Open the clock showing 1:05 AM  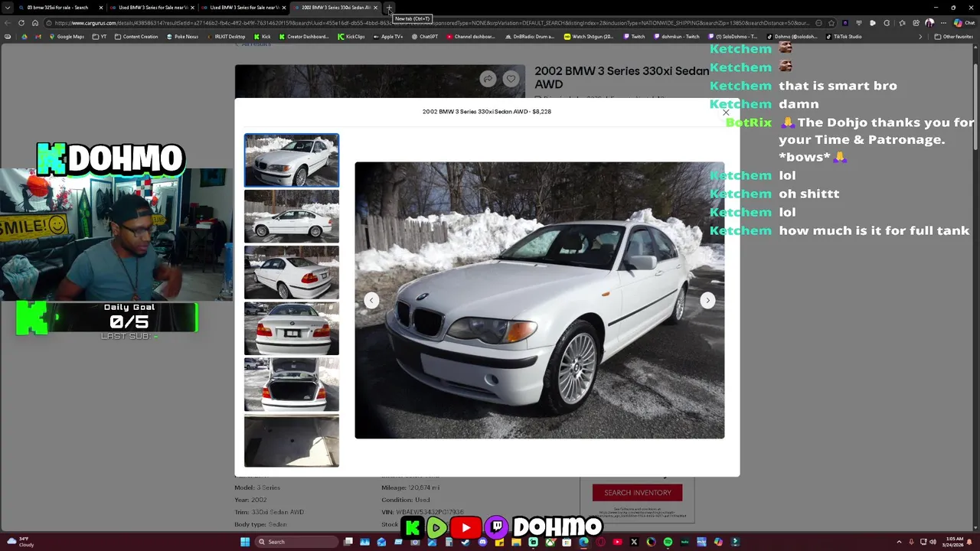click(x=954, y=542)
